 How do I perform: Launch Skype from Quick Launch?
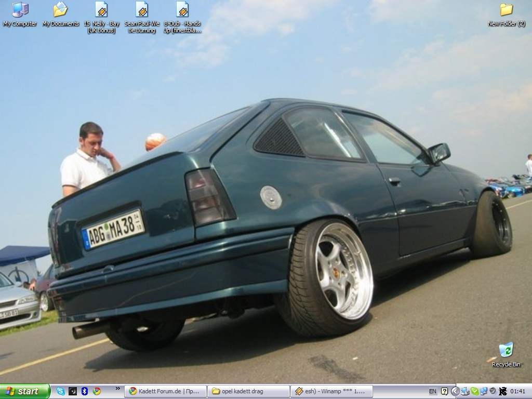61,391
